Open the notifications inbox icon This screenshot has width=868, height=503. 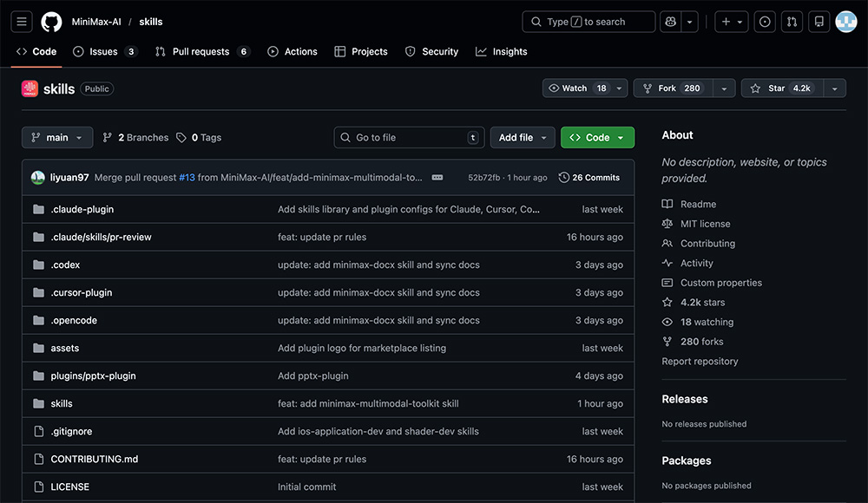point(818,22)
